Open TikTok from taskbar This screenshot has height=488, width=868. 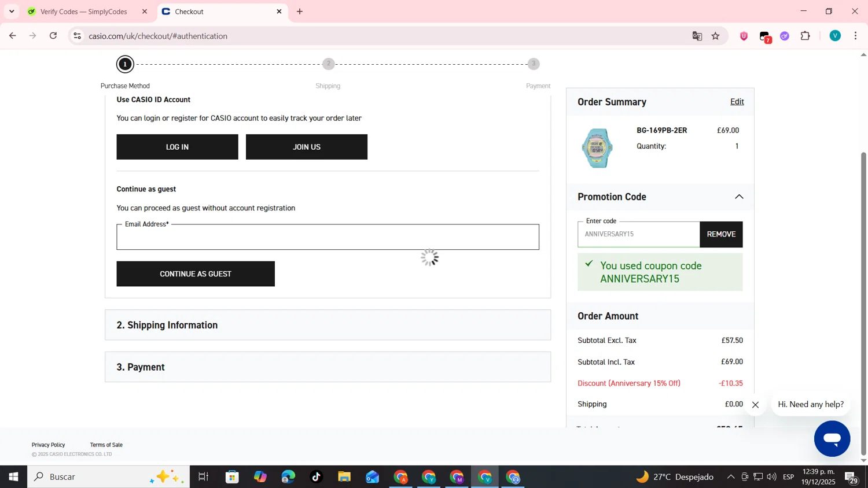click(317, 477)
